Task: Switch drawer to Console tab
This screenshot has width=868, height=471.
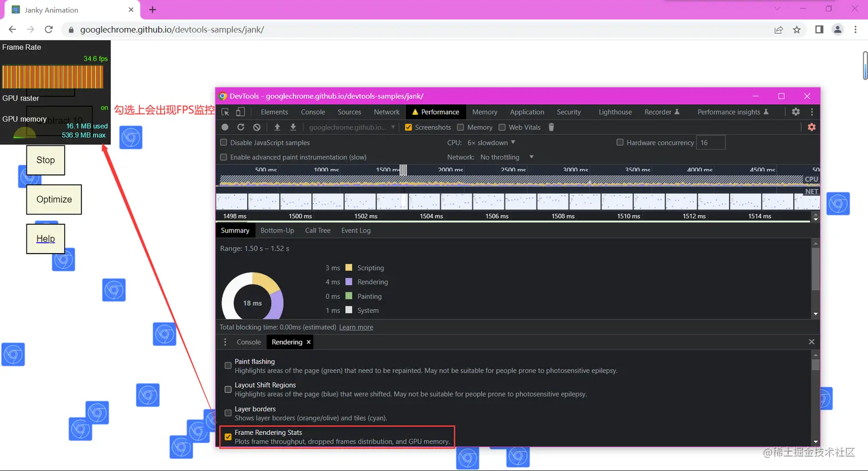Action: click(249, 342)
